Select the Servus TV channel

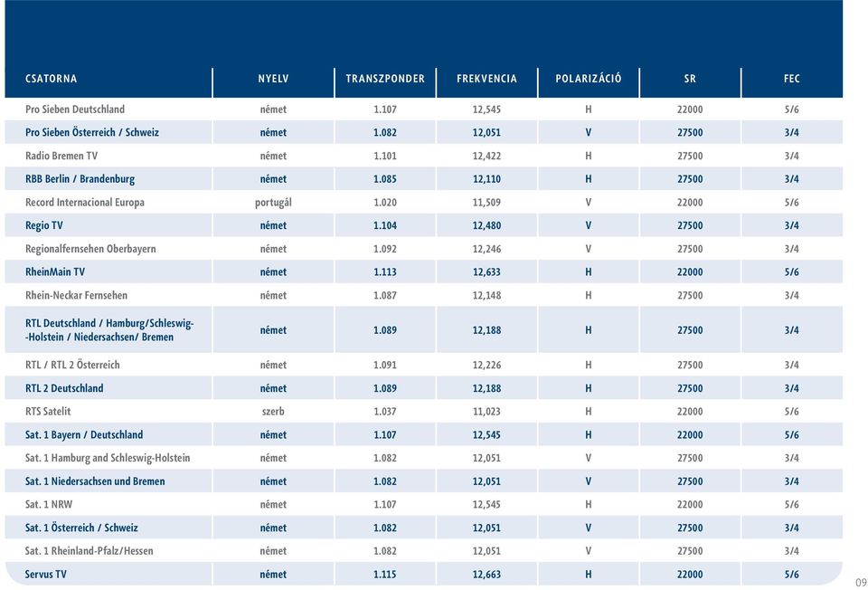click(45, 574)
